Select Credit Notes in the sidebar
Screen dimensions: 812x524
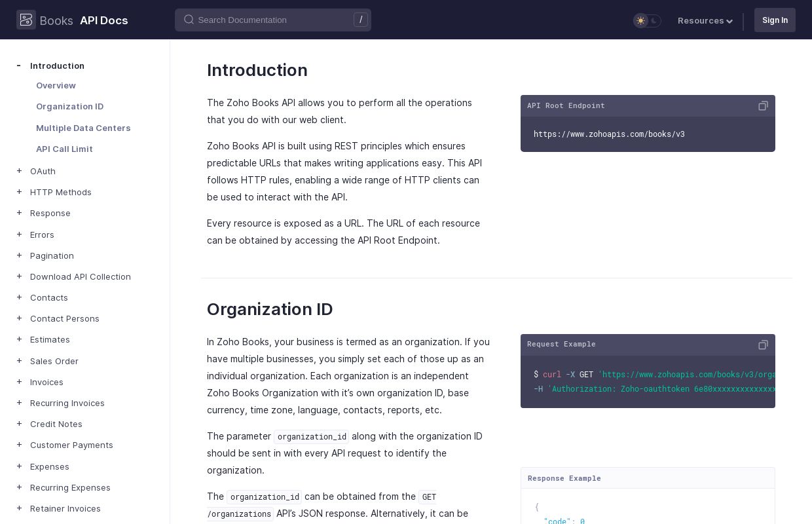[x=56, y=424]
